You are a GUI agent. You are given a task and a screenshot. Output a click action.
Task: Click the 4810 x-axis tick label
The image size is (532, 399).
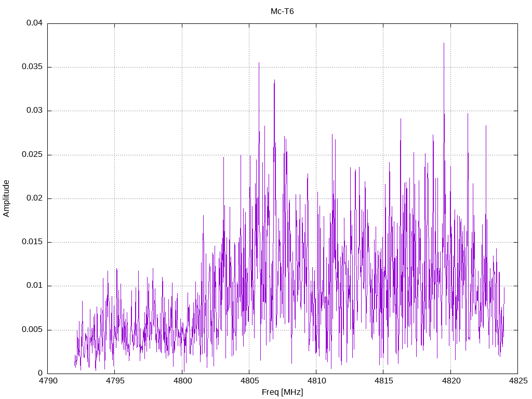point(316,381)
